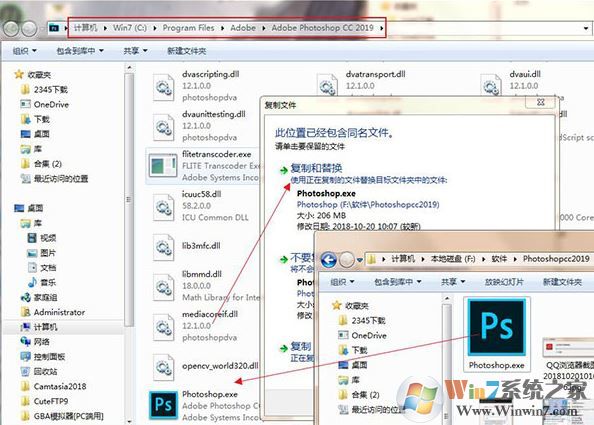Open 组织 dropdown in Program Files window
Screen dimensions: 594x425
[x=25, y=51]
